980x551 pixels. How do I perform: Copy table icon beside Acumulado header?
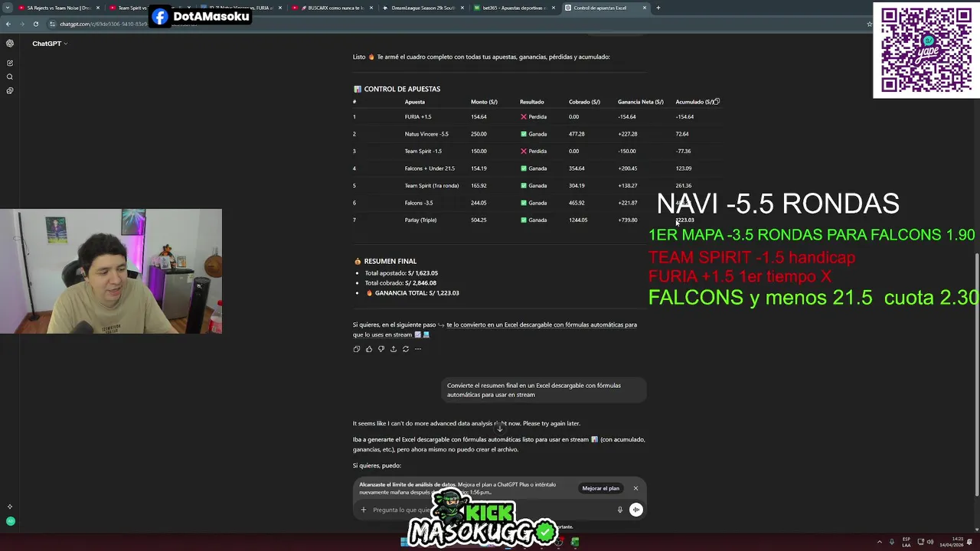[717, 101]
